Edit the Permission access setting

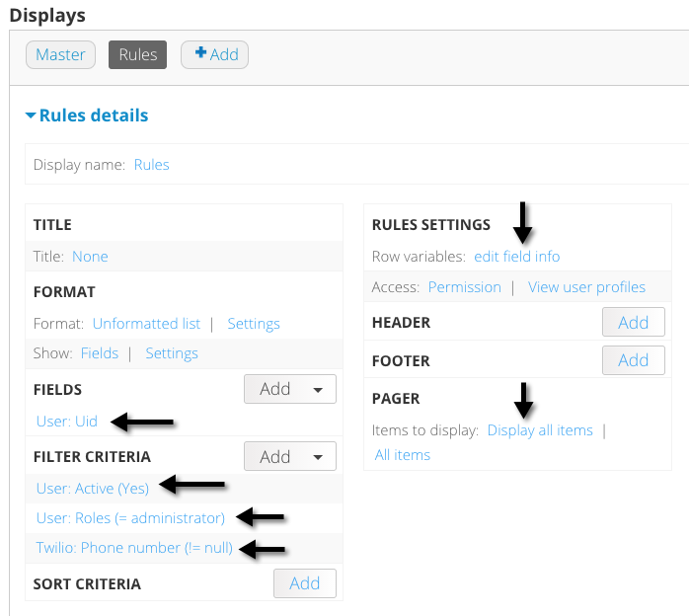[465, 287]
